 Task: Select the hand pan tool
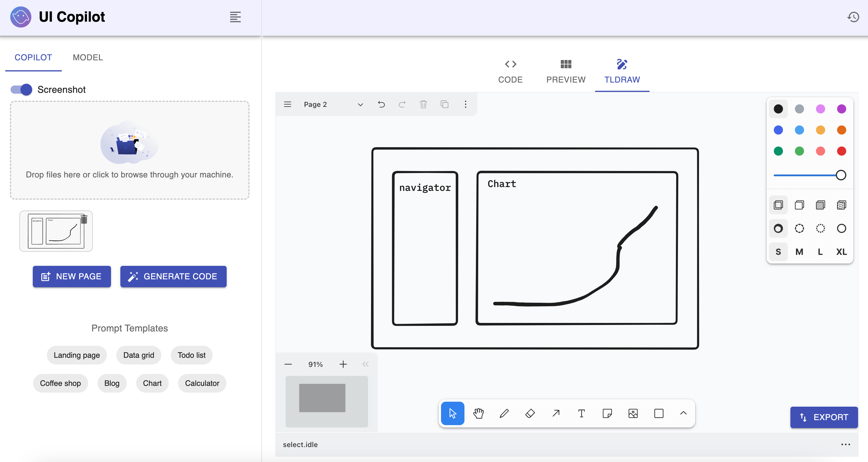point(478,413)
